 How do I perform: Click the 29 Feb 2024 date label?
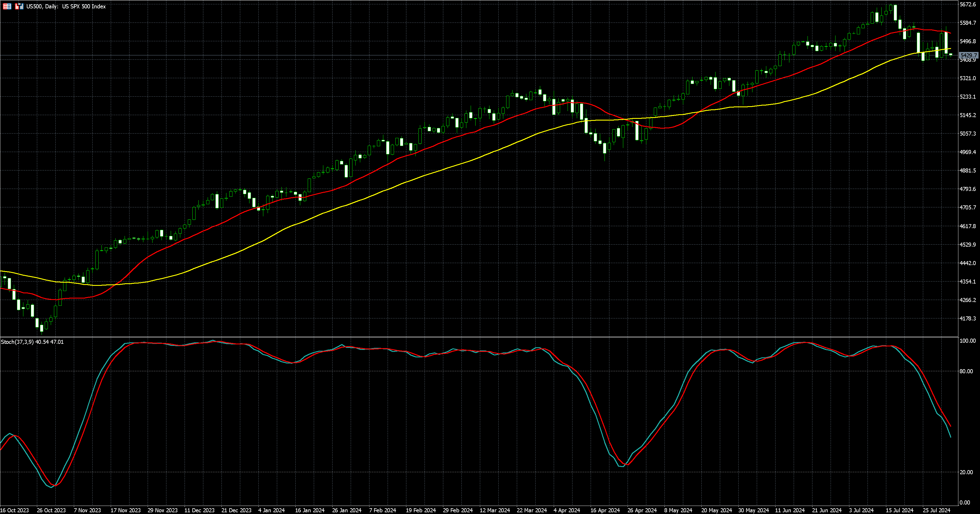(x=458, y=510)
